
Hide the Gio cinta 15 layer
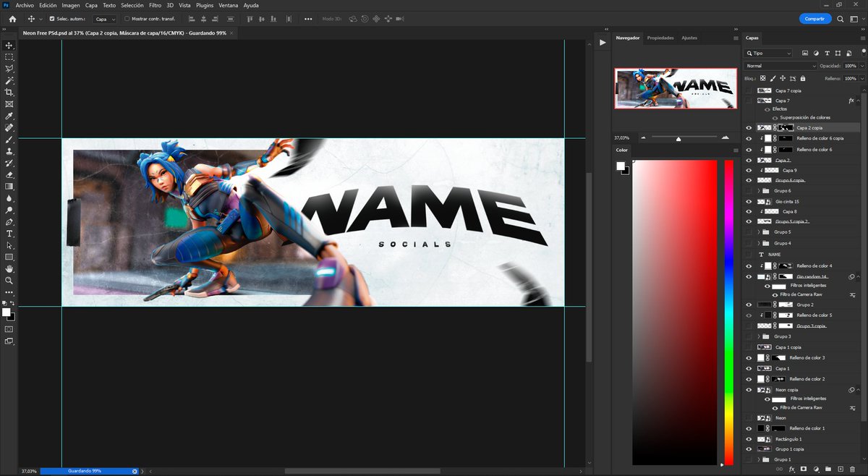(748, 201)
